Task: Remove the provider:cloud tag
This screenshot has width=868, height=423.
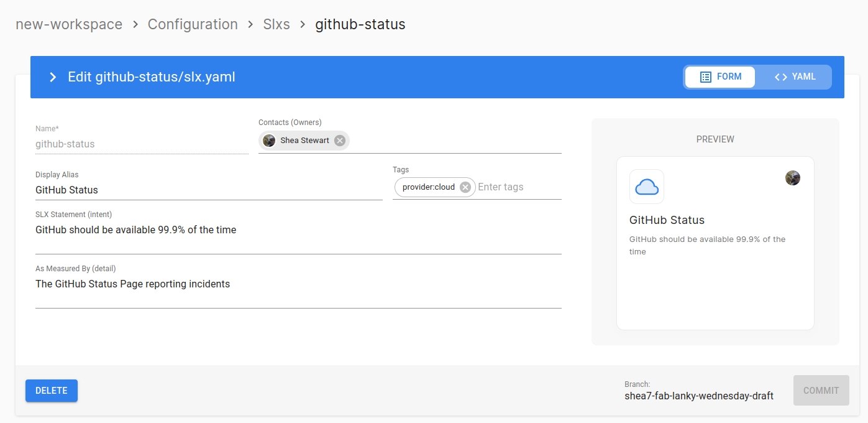Action: pos(465,187)
